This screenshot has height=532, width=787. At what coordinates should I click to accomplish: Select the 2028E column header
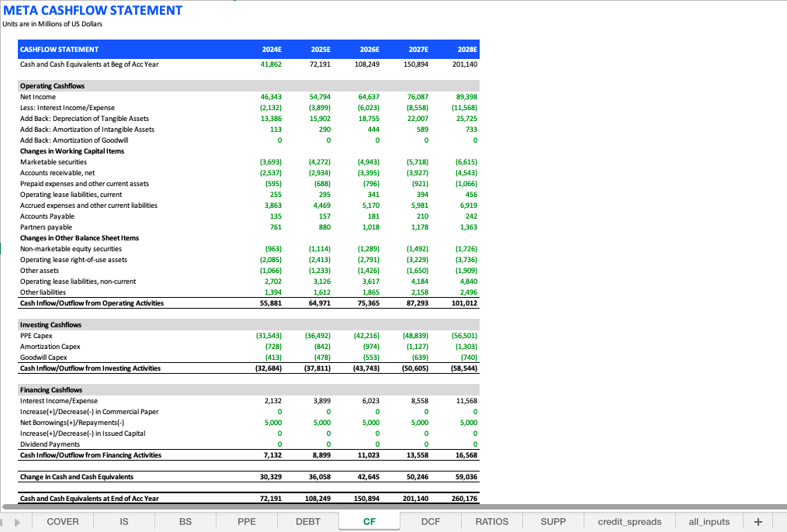click(x=467, y=49)
